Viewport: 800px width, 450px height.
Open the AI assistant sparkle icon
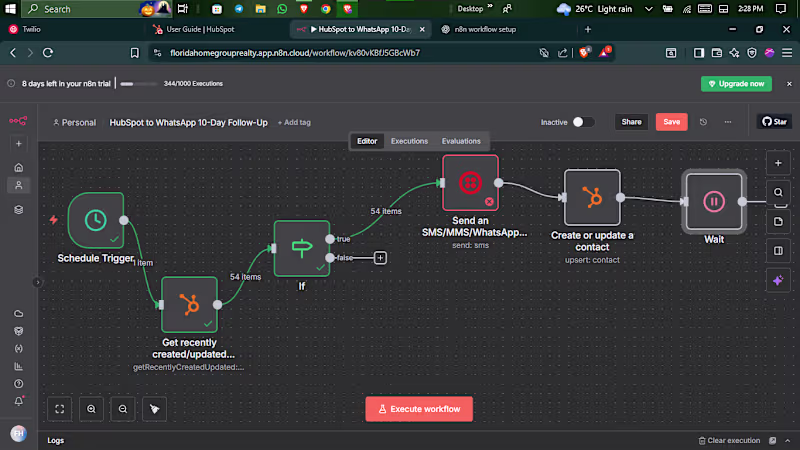778,281
